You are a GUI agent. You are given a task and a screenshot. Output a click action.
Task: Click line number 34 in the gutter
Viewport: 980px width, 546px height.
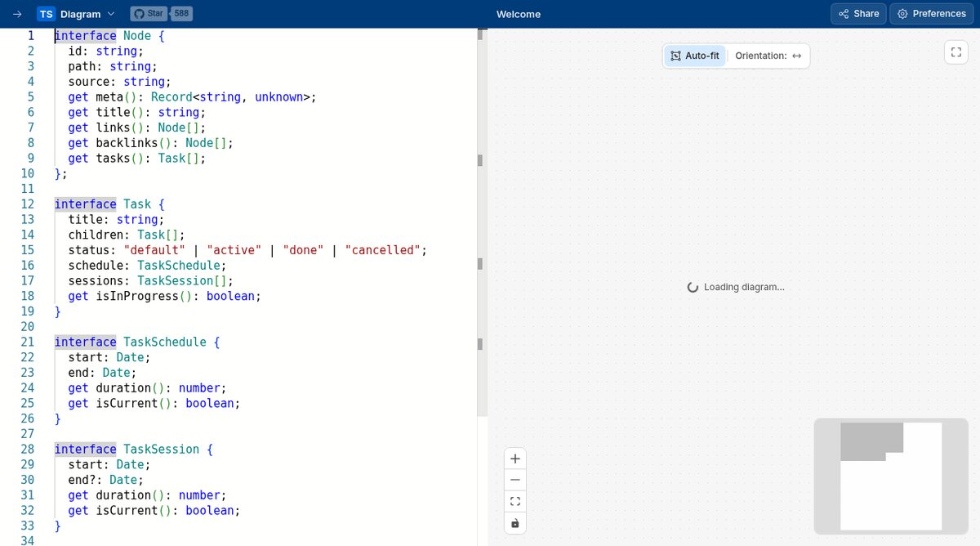[x=28, y=540]
